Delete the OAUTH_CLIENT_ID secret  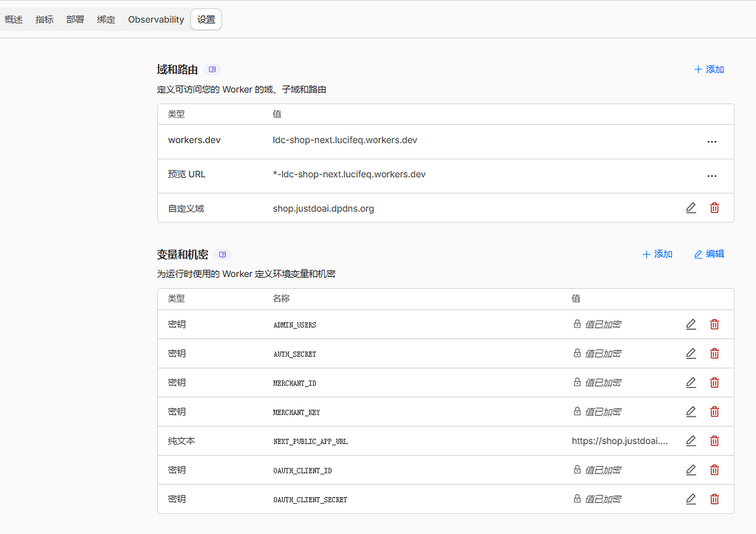[x=715, y=470]
